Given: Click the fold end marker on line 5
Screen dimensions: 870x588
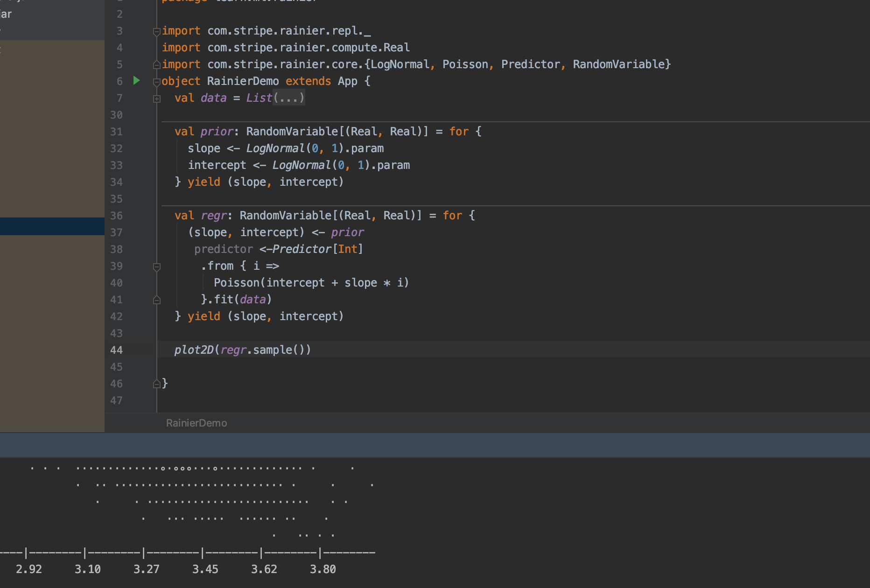Looking at the screenshot, I should click(x=157, y=65).
